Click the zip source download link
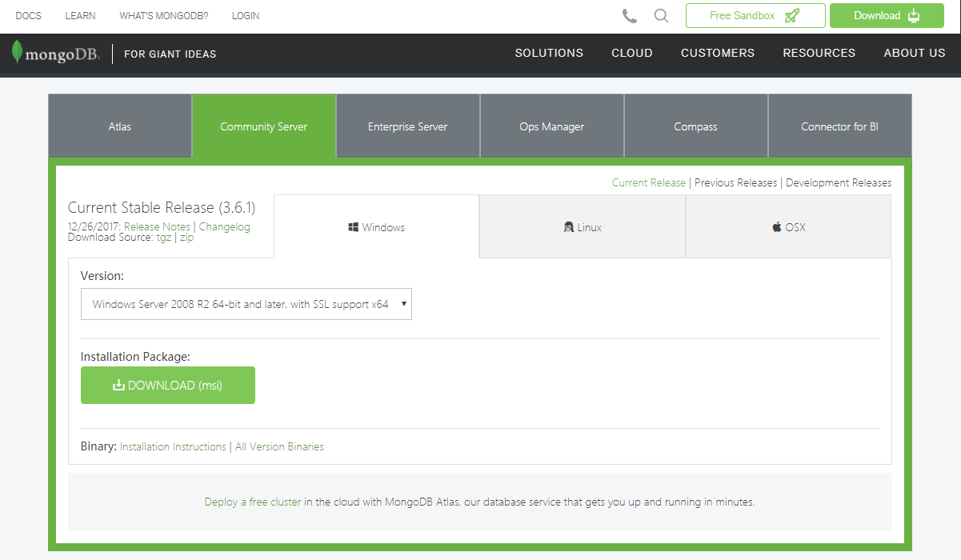 [x=186, y=238]
